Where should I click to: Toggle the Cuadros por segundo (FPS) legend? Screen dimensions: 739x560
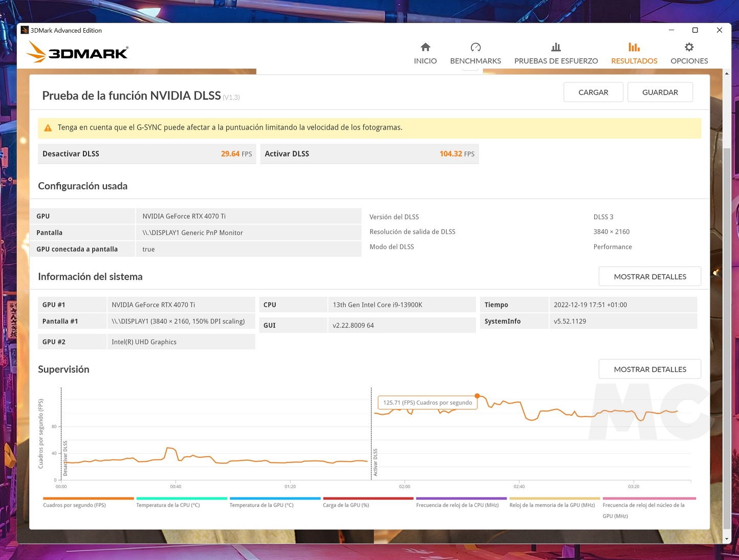[74, 505]
